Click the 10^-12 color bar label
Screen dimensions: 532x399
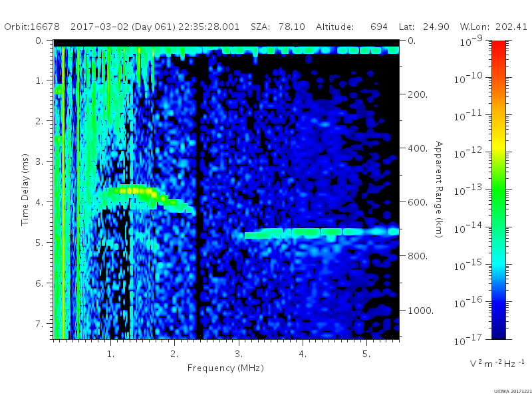(x=468, y=152)
